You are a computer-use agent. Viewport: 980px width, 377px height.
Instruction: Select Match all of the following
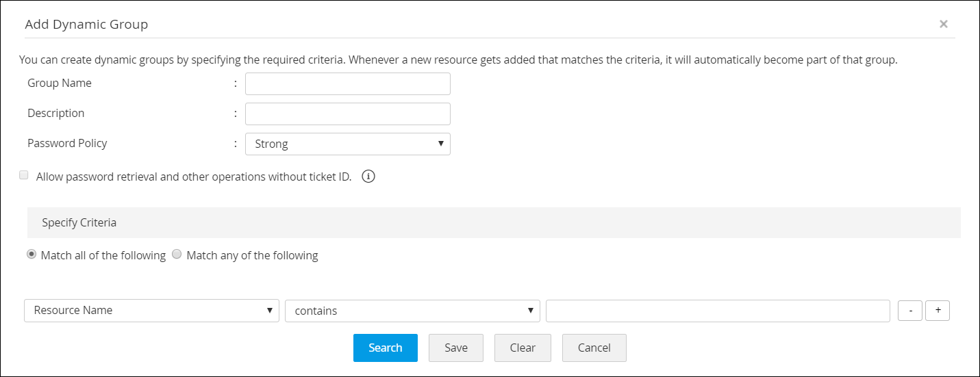tap(32, 255)
